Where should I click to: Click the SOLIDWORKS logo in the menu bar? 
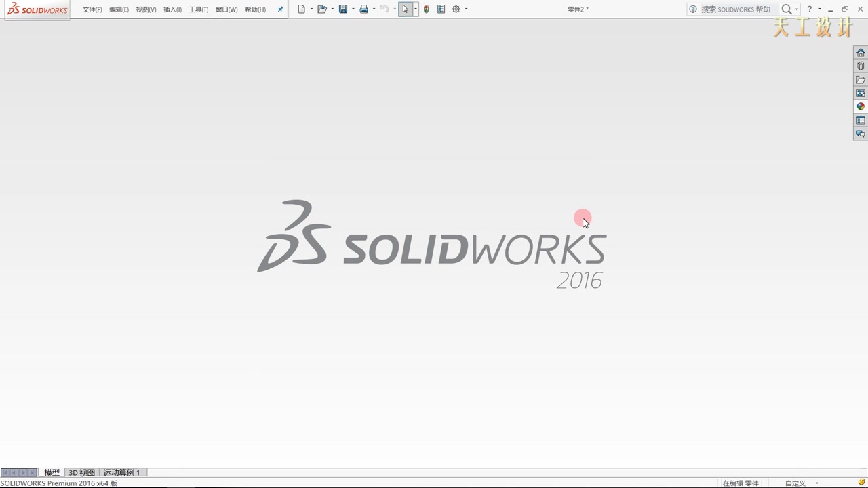click(37, 9)
